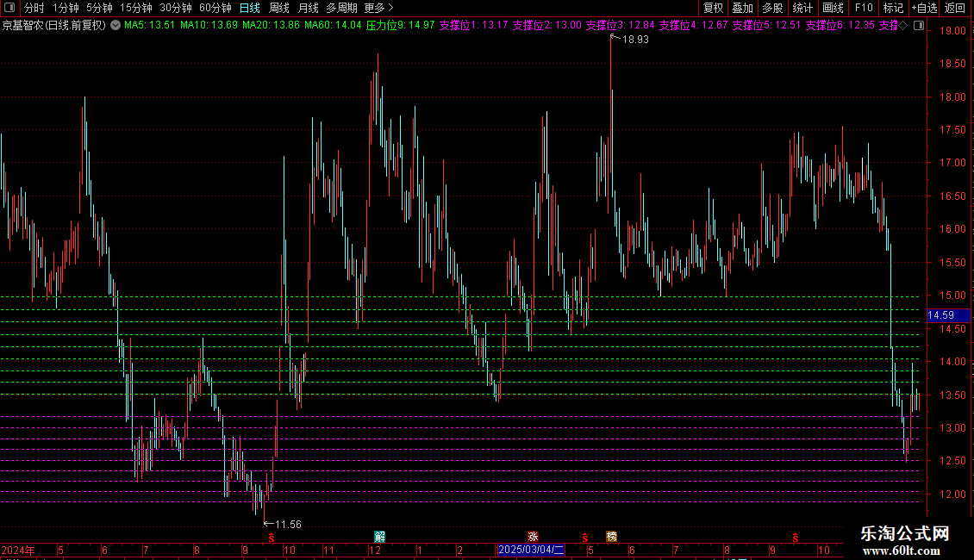
Task: Click the MA10: 13.69 indicator value
Action: [x=209, y=26]
